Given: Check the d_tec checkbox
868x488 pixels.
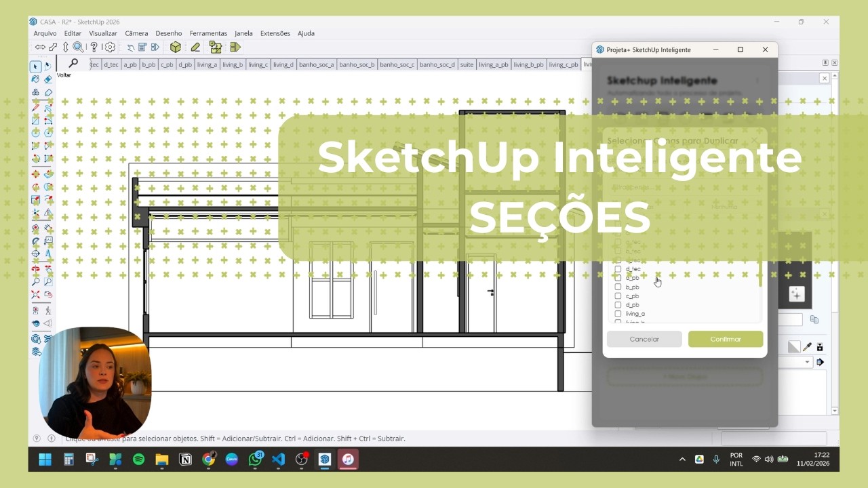Looking at the screenshot, I should coord(618,269).
